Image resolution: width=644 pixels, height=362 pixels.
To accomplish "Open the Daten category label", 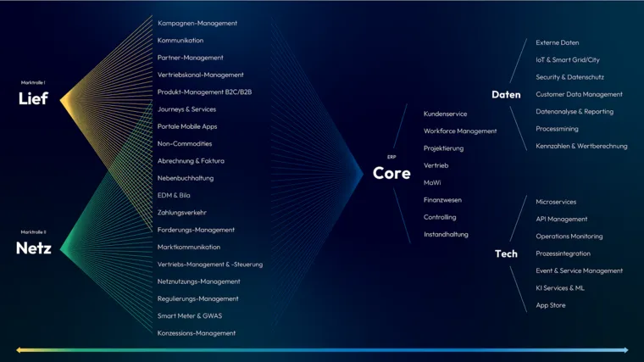I will (506, 94).
